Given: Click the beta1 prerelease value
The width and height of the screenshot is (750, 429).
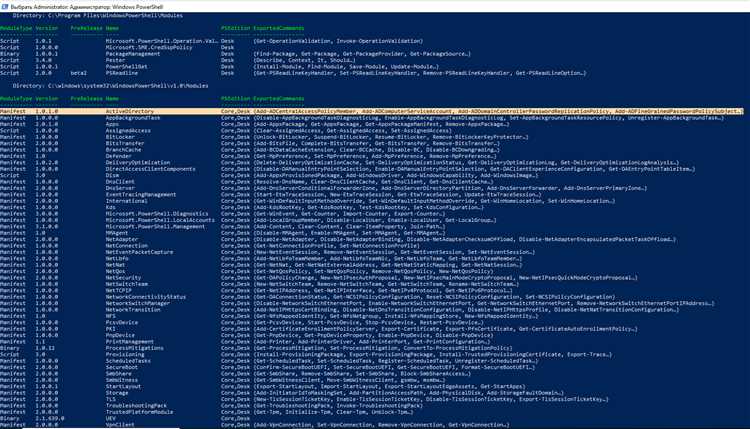Looking at the screenshot, I should pos(78,73).
